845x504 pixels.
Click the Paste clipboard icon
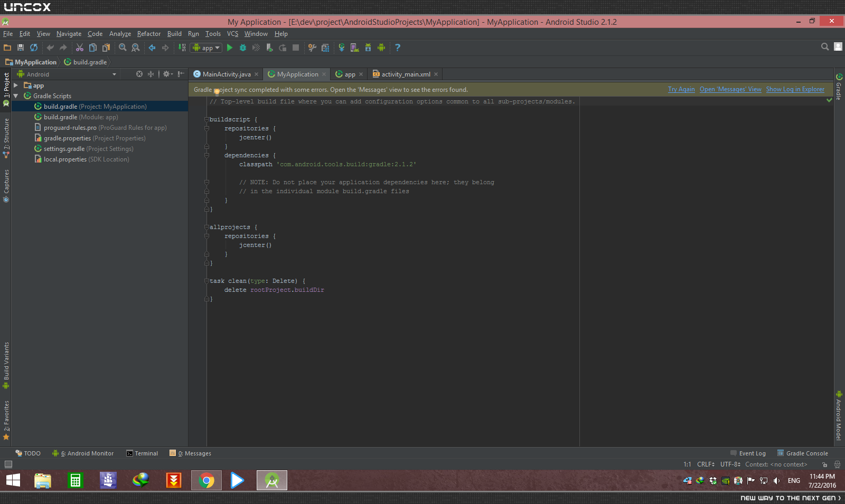coord(106,47)
